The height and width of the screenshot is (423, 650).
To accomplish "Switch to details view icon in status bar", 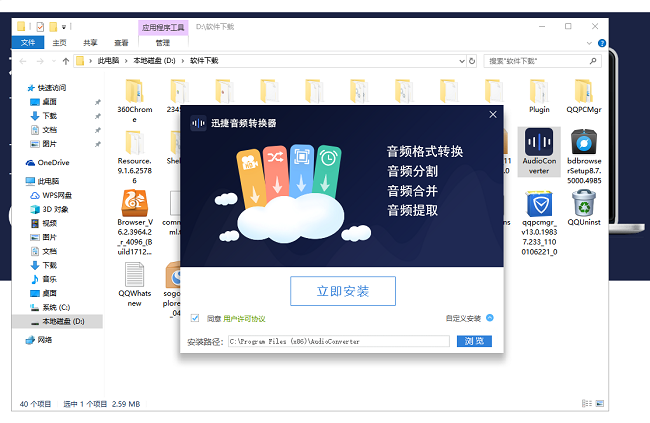I will coord(587,404).
